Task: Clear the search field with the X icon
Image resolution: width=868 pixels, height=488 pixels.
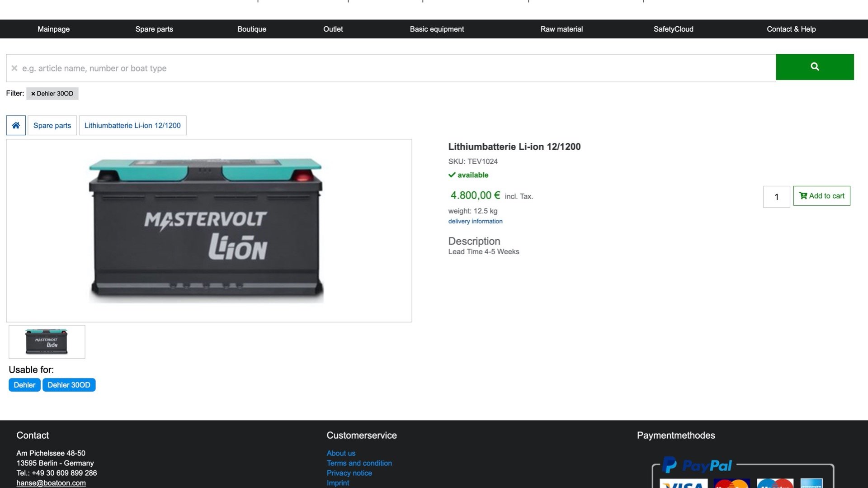Action: click(x=14, y=68)
